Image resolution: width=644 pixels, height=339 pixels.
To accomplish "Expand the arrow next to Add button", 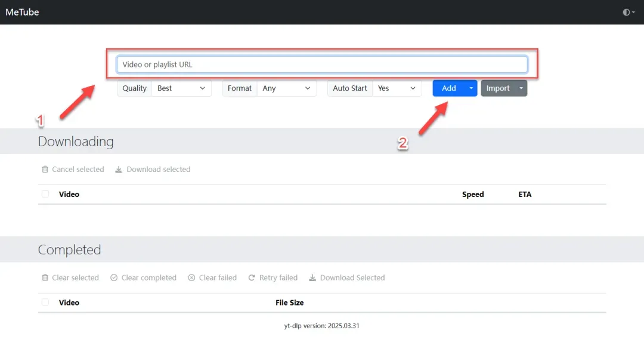I will (x=471, y=88).
